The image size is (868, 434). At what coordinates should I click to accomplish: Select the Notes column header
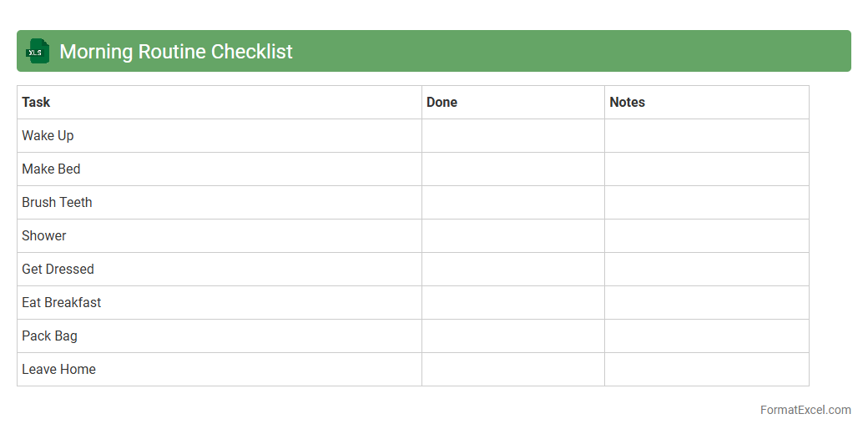coord(627,103)
